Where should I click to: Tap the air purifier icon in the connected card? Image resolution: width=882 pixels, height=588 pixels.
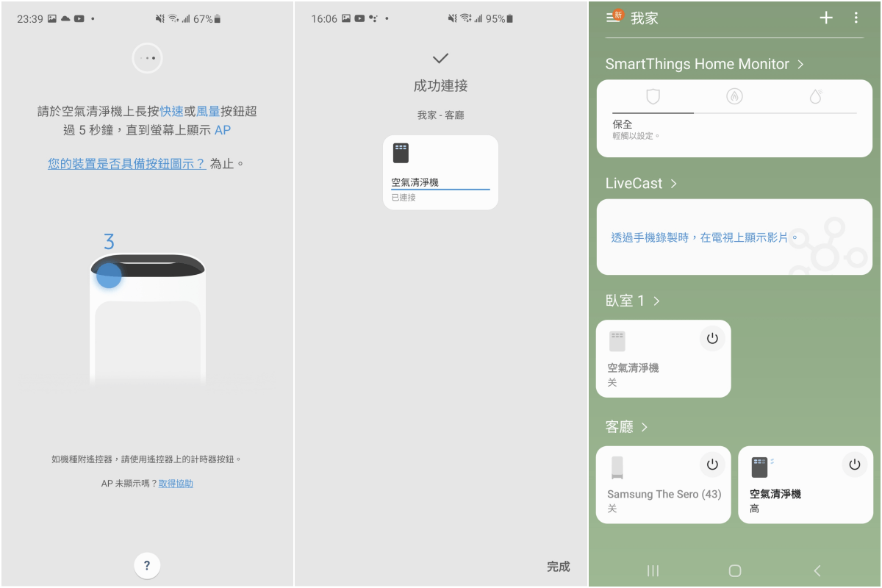[401, 153]
